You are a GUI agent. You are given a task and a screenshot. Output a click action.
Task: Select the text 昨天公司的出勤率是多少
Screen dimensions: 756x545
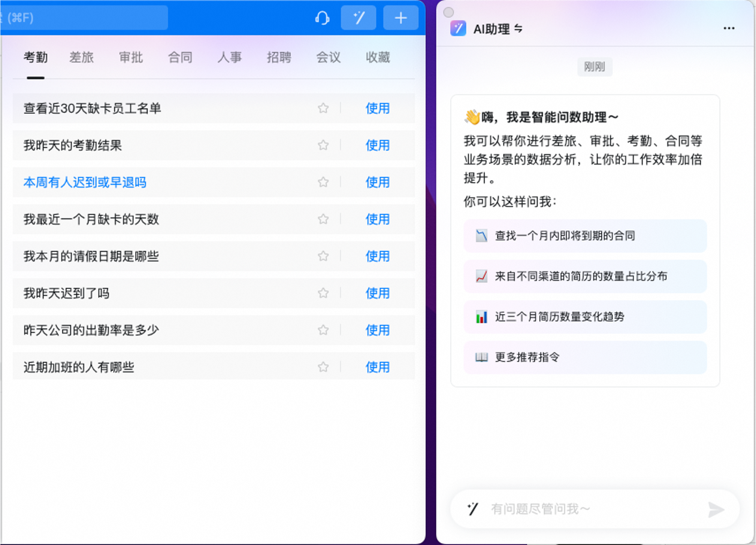click(91, 330)
